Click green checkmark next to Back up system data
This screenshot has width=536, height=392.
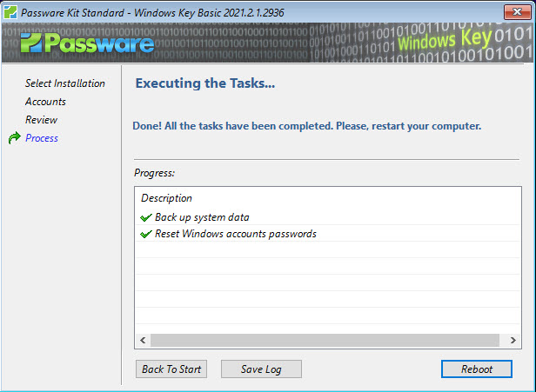click(146, 217)
